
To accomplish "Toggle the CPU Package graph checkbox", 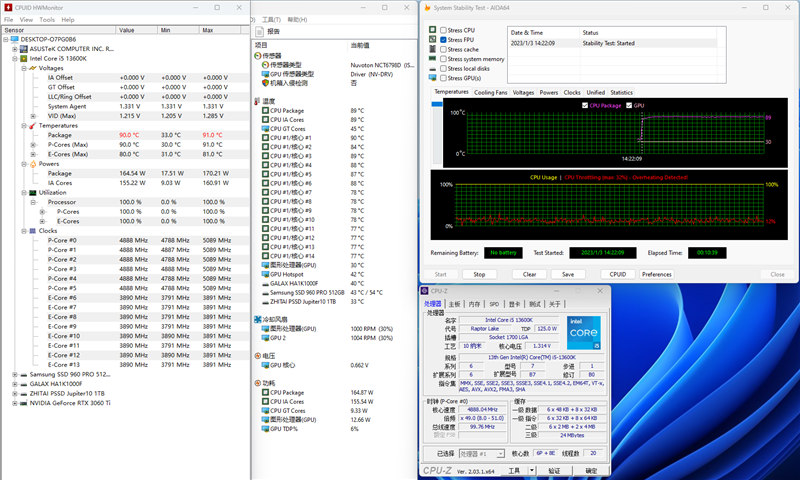I will tap(585, 105).
